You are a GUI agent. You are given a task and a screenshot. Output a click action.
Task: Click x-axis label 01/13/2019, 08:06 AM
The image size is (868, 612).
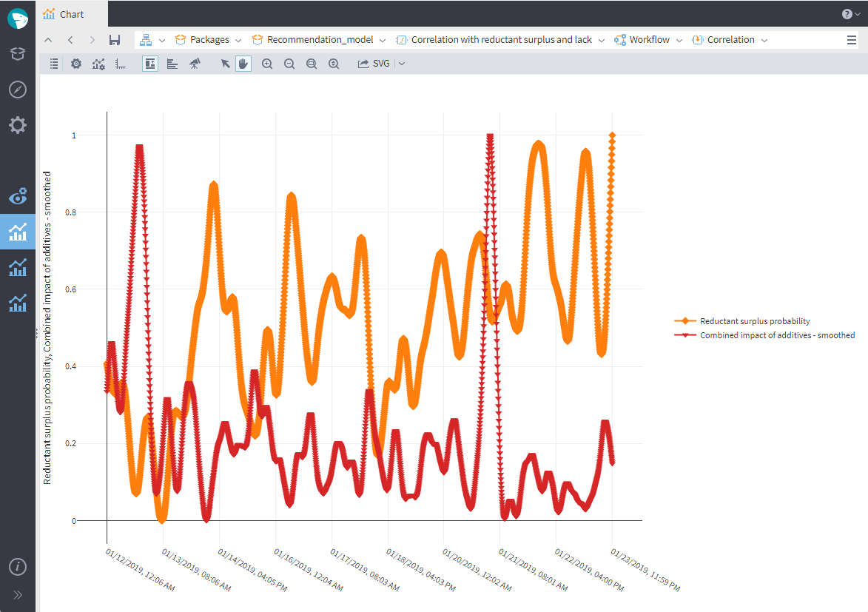point(197,570)
